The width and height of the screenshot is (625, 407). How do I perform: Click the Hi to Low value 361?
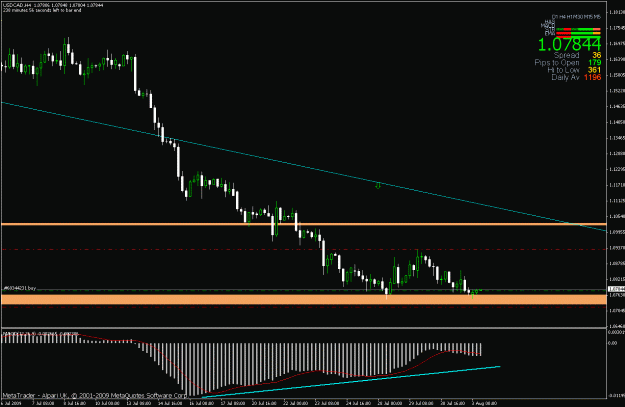tap(594, 70)
